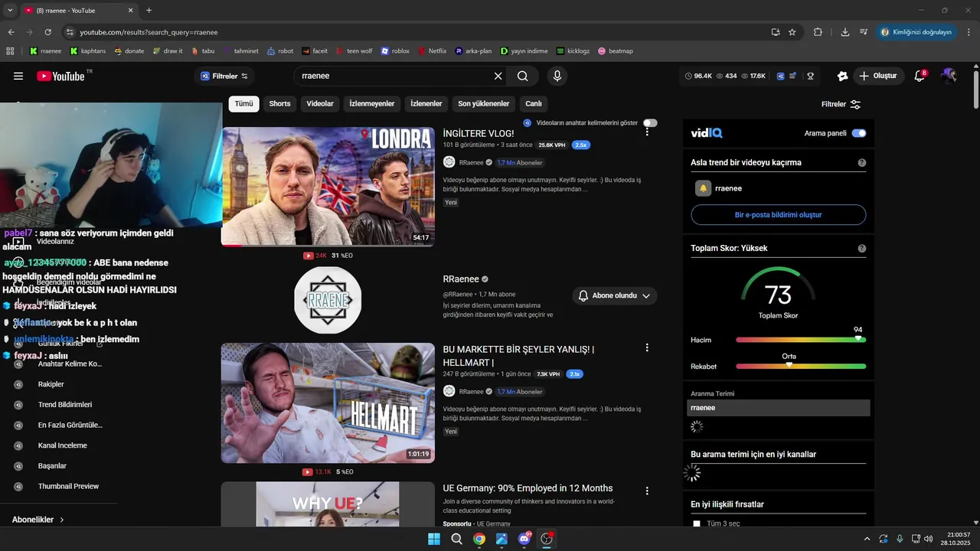The height and width of the screenshot is (551, 980).
Task: Open the Netflix bookmark
Action: click(x=431, y=51)
